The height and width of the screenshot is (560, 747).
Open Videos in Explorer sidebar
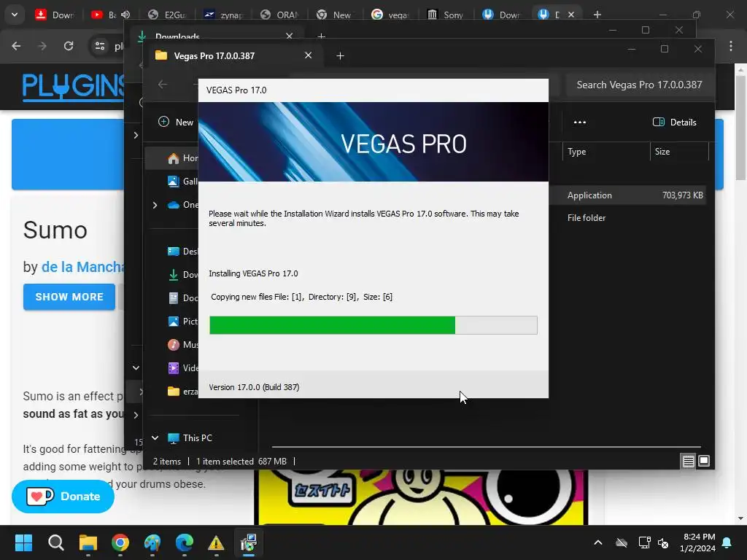pos(185,368)
